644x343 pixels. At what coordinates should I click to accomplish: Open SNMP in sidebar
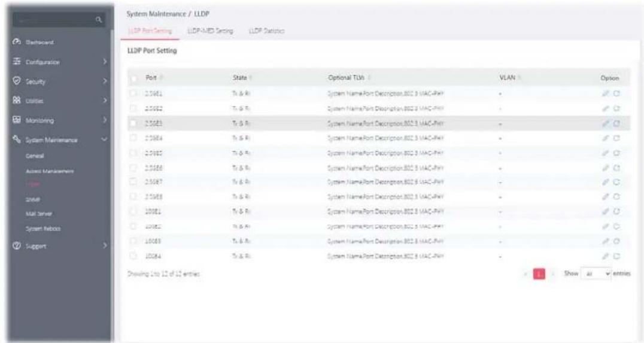32,200
